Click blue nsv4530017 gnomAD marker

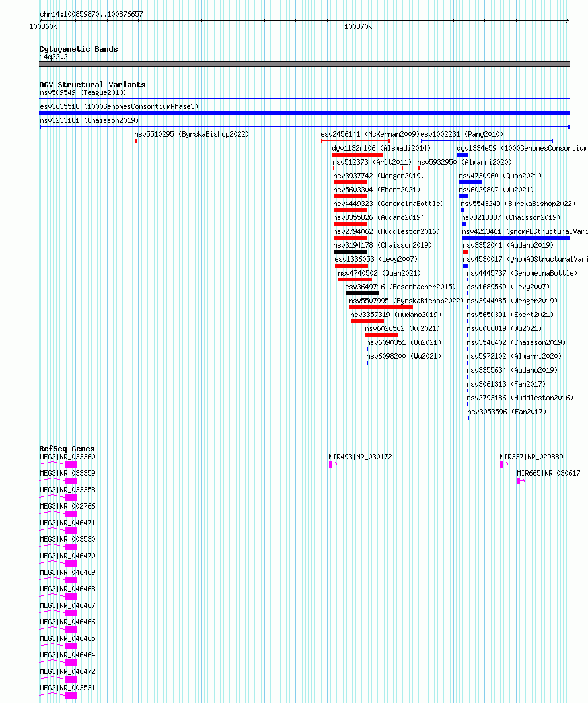click(x=465, y=266)
